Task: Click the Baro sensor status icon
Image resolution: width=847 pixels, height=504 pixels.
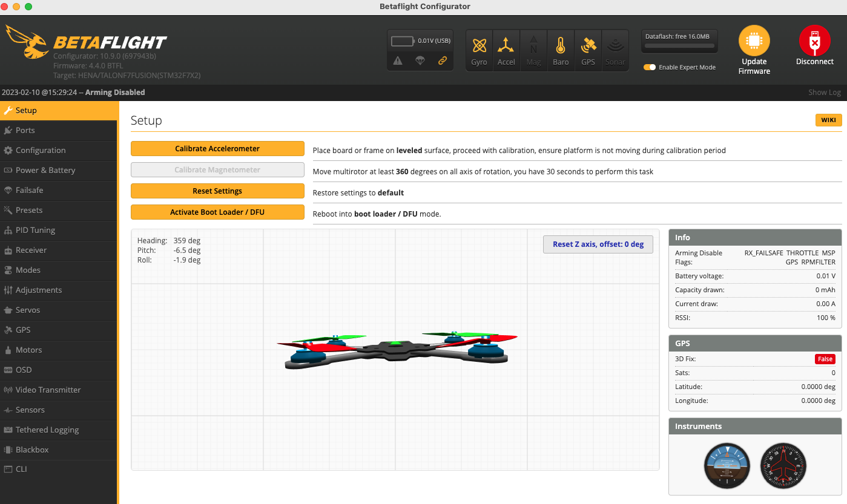Action: tap(561, 50)
